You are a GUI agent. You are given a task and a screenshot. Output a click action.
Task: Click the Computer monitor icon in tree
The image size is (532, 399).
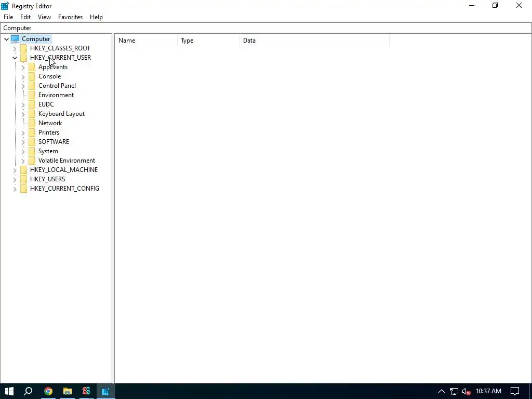point(15,39)
